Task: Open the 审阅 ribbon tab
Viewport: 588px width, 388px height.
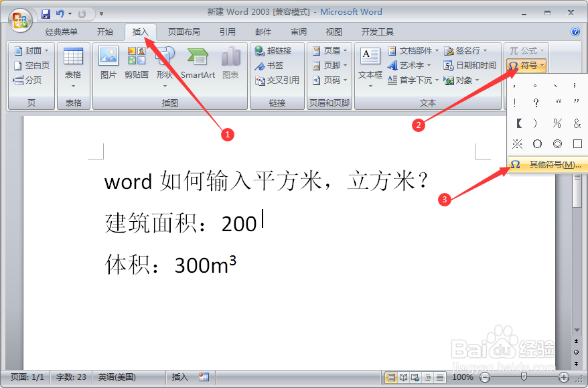Action: (x=298, y=31)
